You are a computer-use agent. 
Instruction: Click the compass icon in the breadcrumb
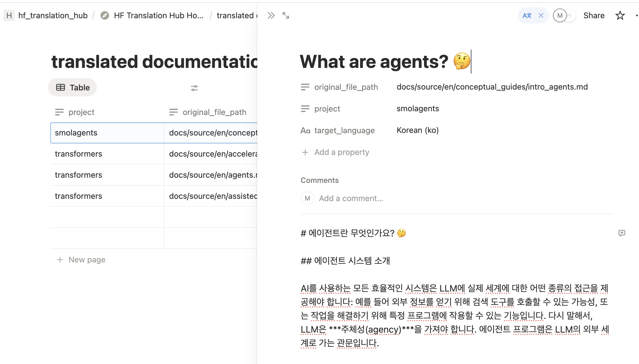(x=105, y=15)
